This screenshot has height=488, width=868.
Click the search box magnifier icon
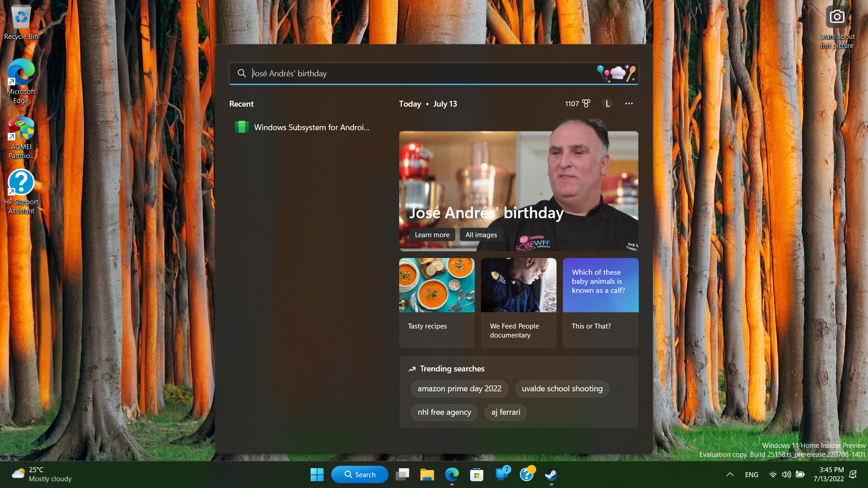(242, 73)
